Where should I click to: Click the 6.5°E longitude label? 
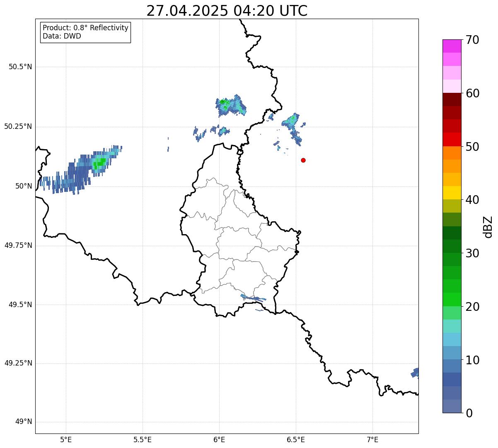click(x=296, y=440)
